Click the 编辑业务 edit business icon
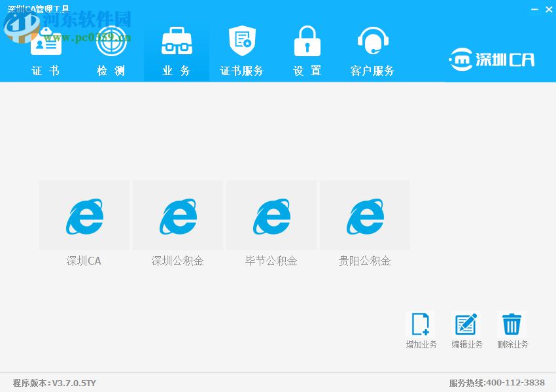The height and width of the screenshot is (392, 556). [466, 323]
